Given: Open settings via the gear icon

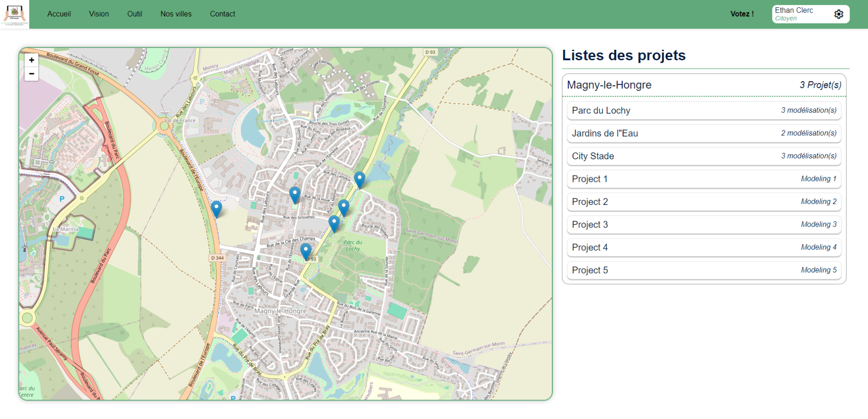Looking at the screenshot, I should (x=838, y=14).
